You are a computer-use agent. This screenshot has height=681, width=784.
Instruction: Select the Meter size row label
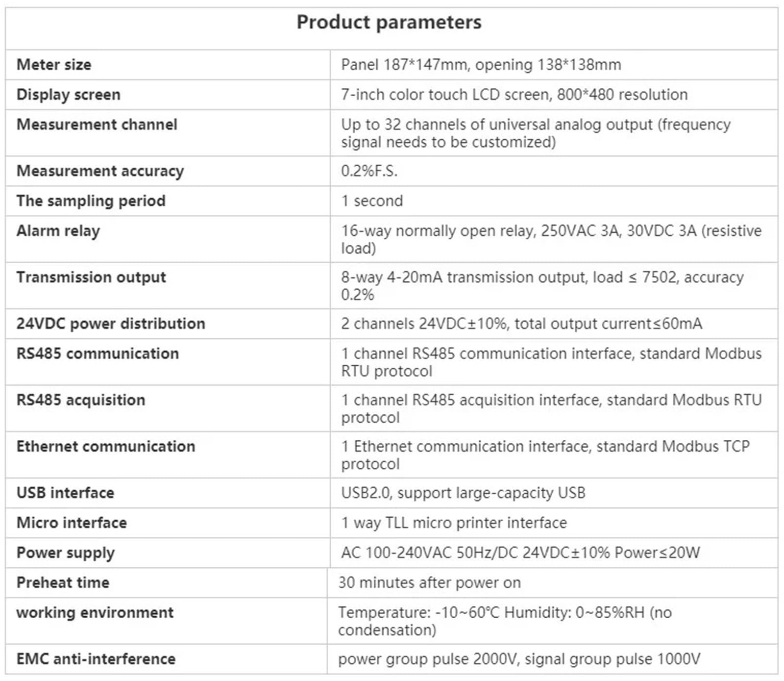pyautogui.click(x=54, y=65)
